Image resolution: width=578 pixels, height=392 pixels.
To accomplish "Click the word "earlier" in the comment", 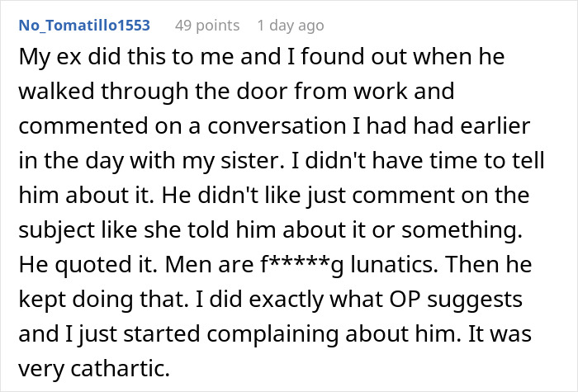I will click(495, 126).
